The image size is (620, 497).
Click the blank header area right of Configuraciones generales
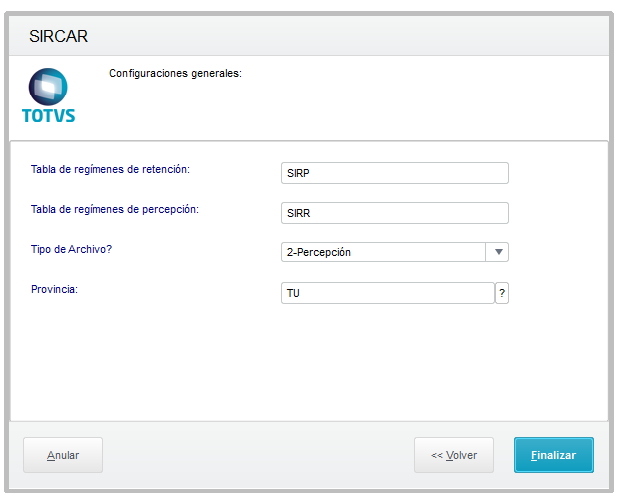tap(420, 95)
